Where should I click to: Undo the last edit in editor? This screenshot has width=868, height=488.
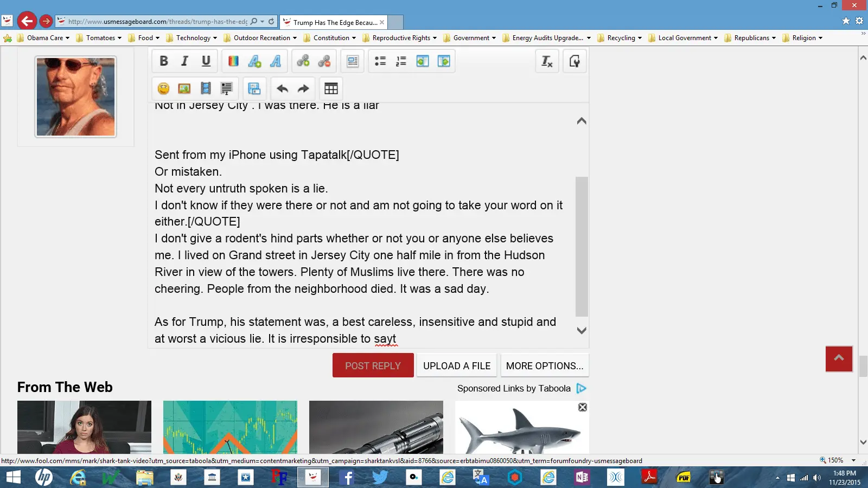click(282, 88)
